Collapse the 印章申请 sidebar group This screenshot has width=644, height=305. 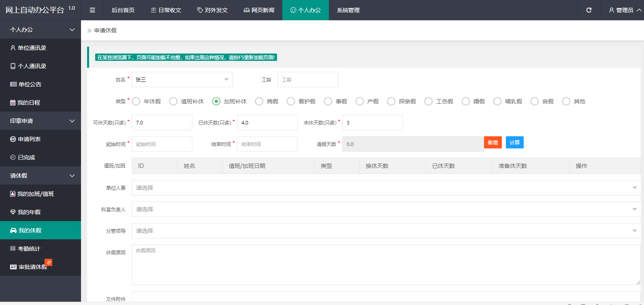[41, 121]
